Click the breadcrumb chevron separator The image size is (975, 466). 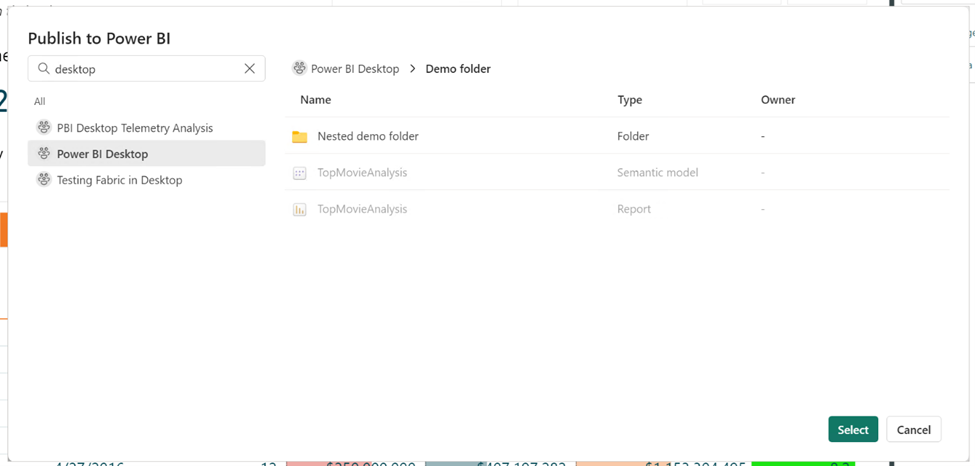(x=412, y=69)
